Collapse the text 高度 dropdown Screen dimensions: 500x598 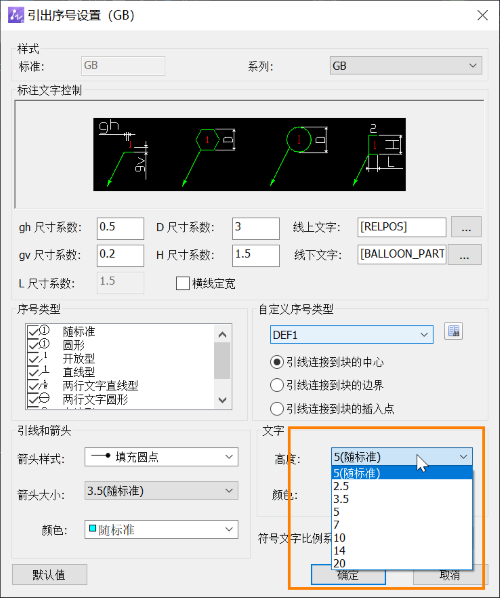click(x=402, y=457)
